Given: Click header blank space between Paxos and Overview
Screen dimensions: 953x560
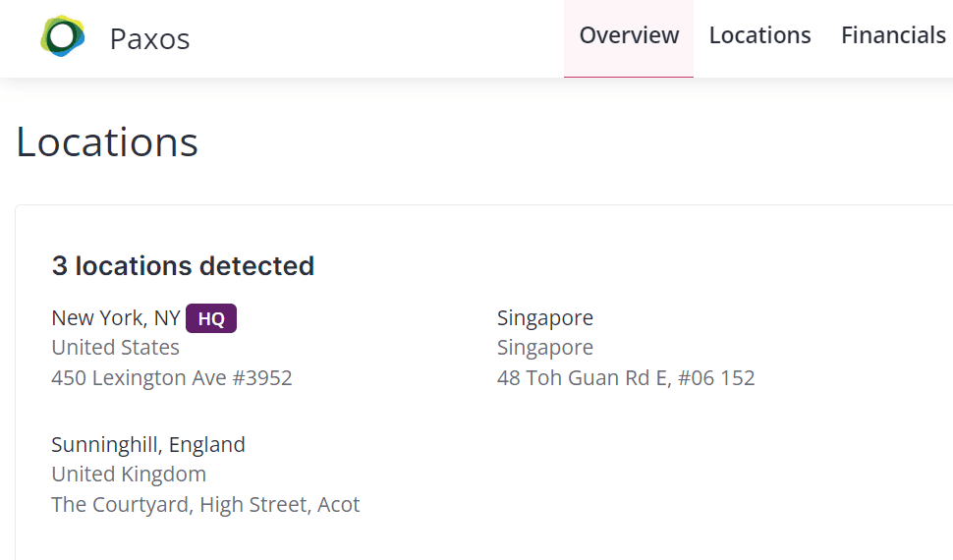Looking at the screenshot, I should (x=373, y=37).
